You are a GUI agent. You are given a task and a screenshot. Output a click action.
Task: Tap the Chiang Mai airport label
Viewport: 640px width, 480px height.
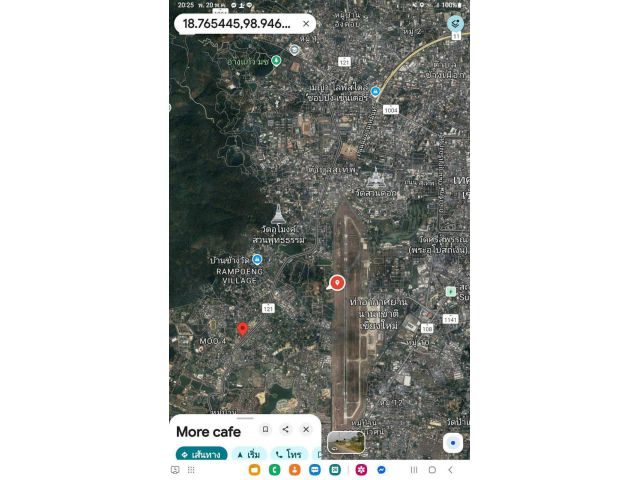click(x=378, y=314)
